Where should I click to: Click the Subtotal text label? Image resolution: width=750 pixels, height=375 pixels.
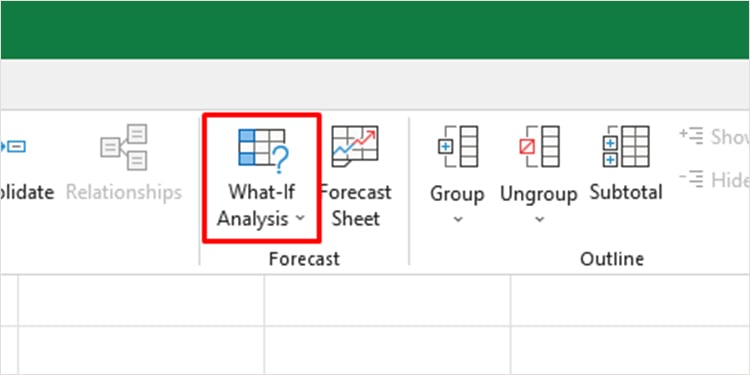pyautogui.click(x=626, y=192)
